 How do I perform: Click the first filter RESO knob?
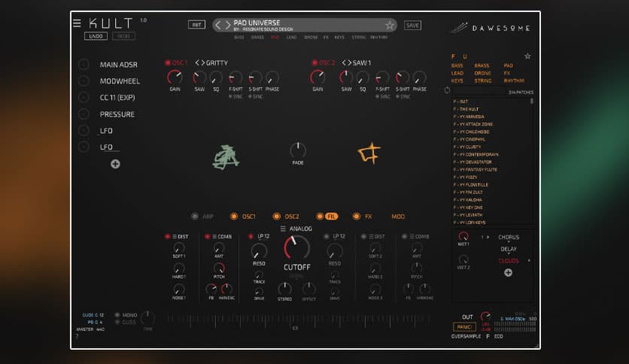259,252
